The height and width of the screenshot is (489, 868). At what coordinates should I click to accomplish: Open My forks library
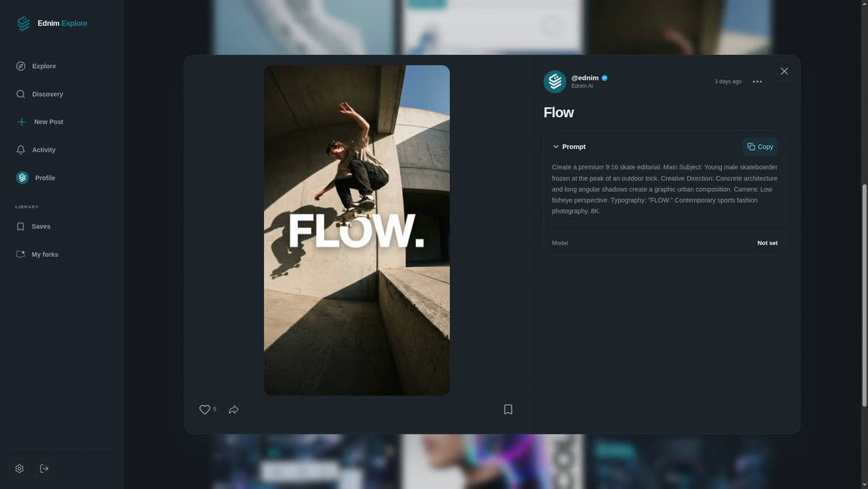[x=45, y=255]
